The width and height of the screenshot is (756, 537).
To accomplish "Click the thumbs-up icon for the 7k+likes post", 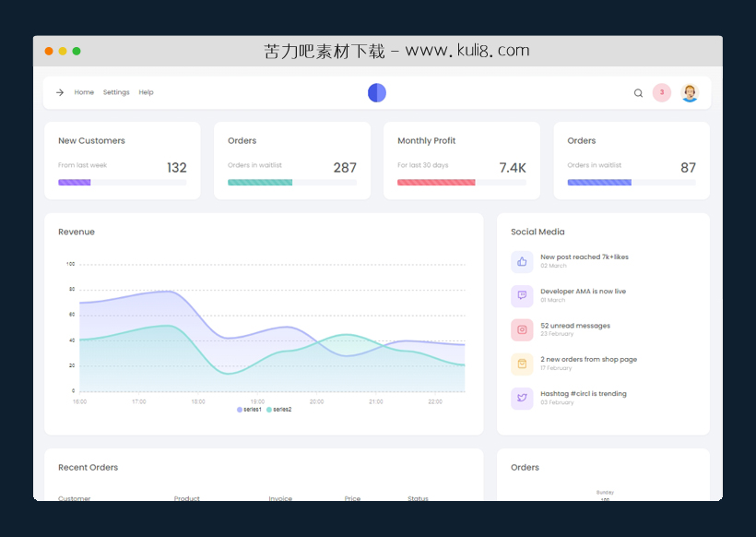I will [520, 261].
